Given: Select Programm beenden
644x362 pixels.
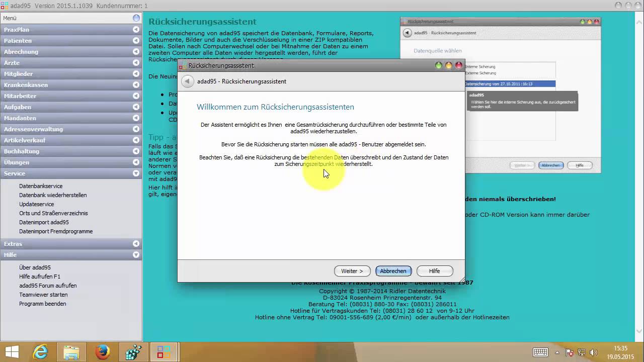Looking at the screenshot, I should click(x=43, y=304).
